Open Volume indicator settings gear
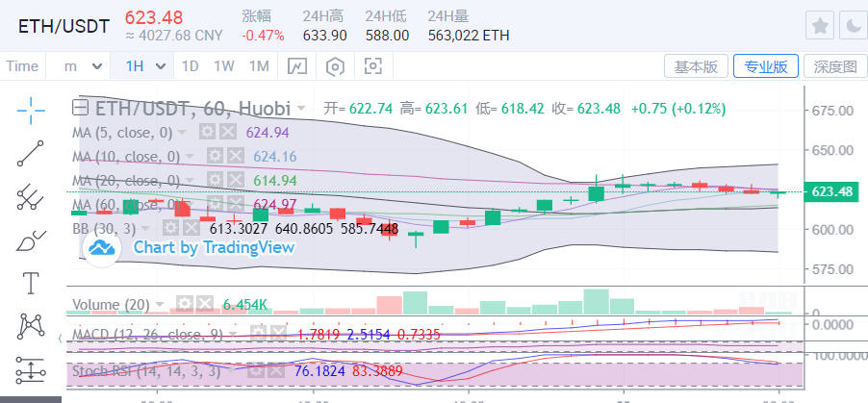 [185, 303]
